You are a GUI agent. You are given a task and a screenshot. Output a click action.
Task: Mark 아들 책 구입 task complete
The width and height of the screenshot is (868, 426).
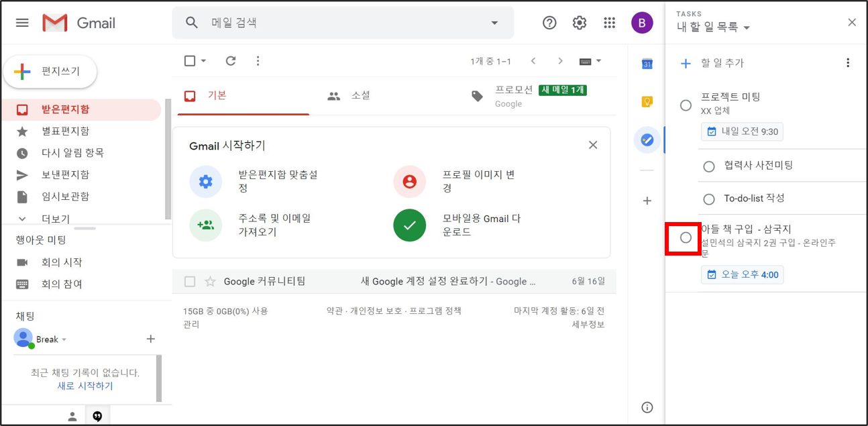[x=686, y=237]
